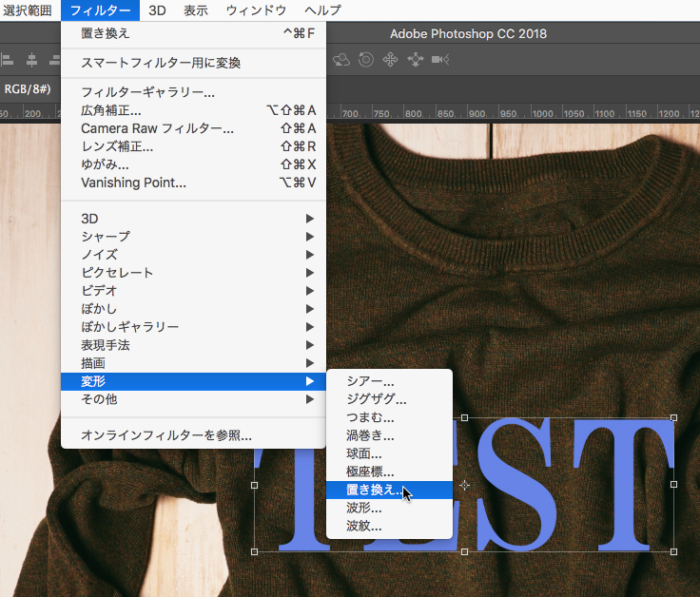
Task: Choose ジグザグ... distortion filter
Action: pyautogui.click(x=389, y=399)
